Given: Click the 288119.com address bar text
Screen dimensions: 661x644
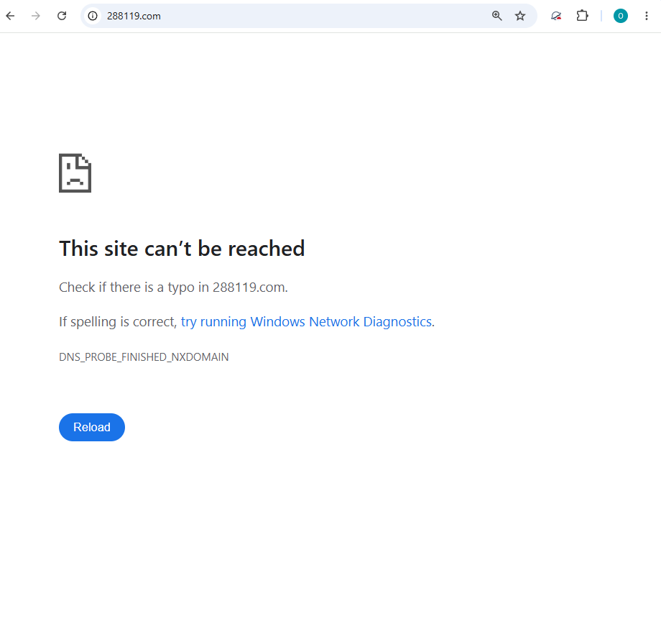Looking at the screenshot, I should [x=134, y=16].
